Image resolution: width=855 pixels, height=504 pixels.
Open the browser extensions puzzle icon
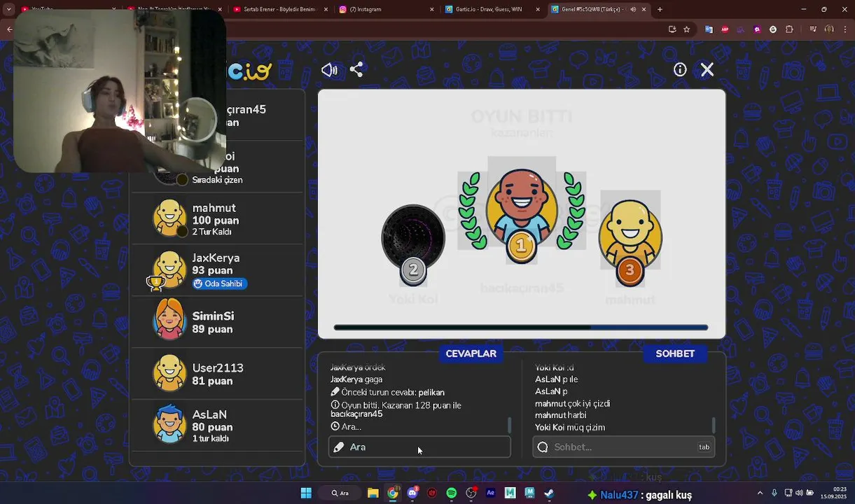coord(789,29)
